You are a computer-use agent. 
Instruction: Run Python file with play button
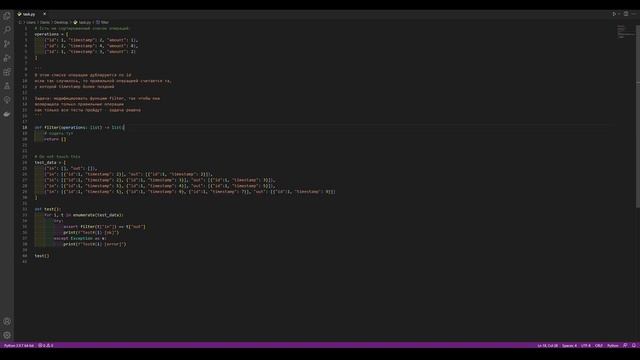(614, 14)
